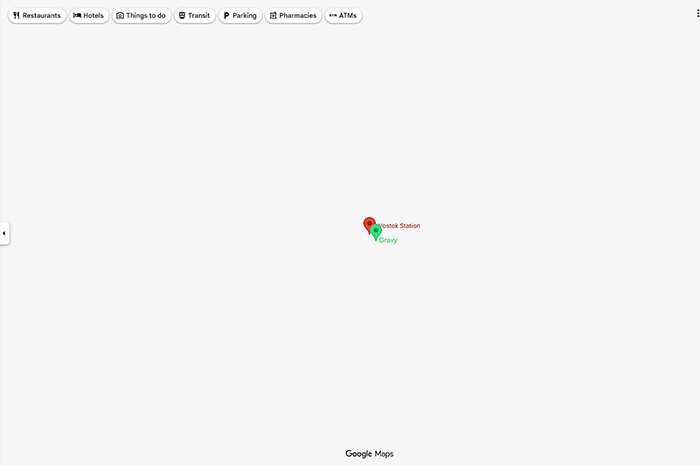The image size is (700, 465).
Task: Find nearby Pharmacies
Action: 293,16
